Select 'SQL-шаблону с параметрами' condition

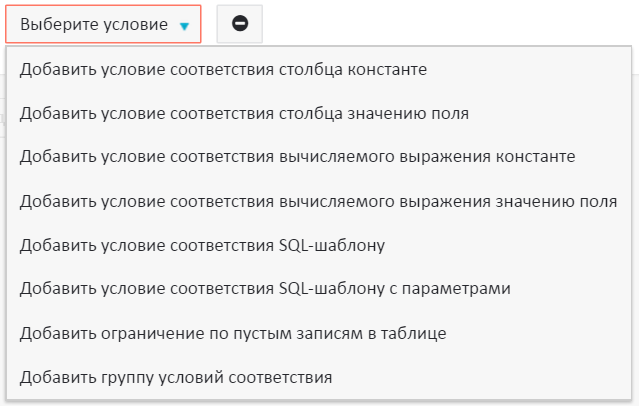tap(265, 289)
